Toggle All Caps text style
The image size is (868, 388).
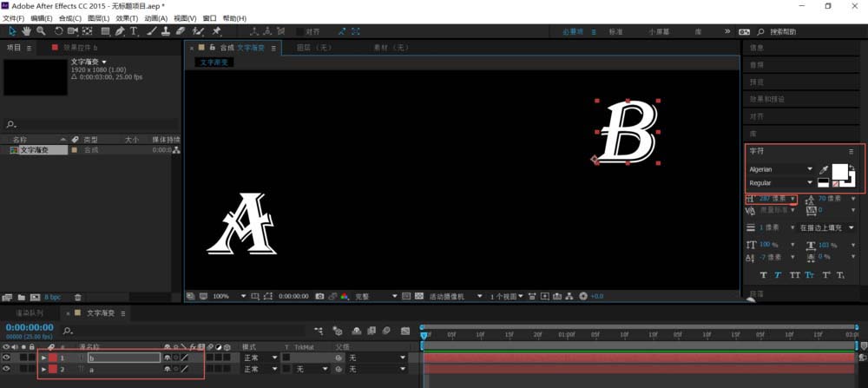[x=795, y=275]
